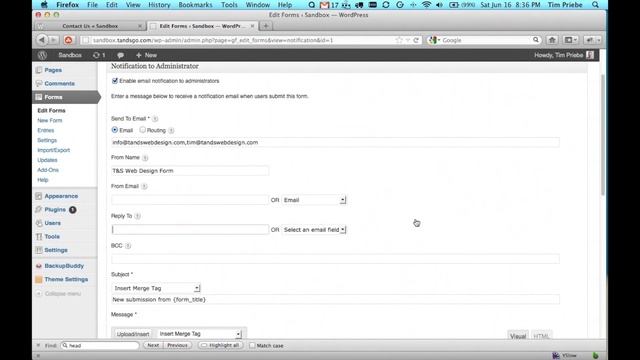Image resolution: width=640 pixels, height=360 pixels.
Task: Click the Send To Email address field
Action: (335, 142)
